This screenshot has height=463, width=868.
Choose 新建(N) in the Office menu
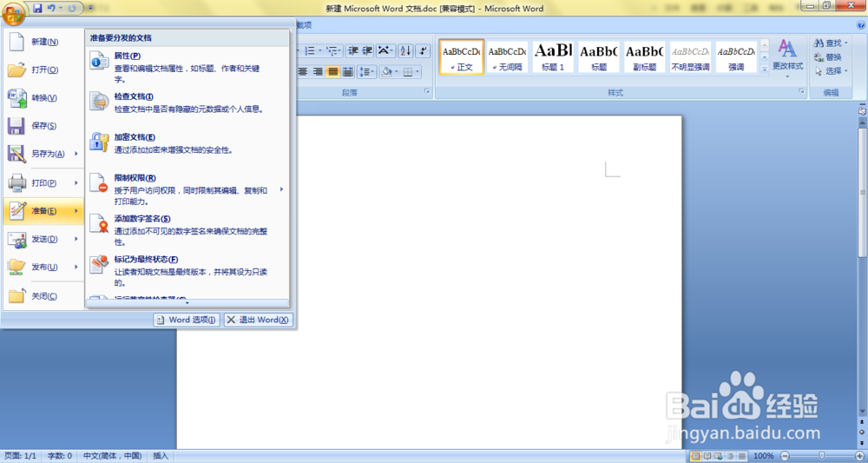[x=43, y=42]
